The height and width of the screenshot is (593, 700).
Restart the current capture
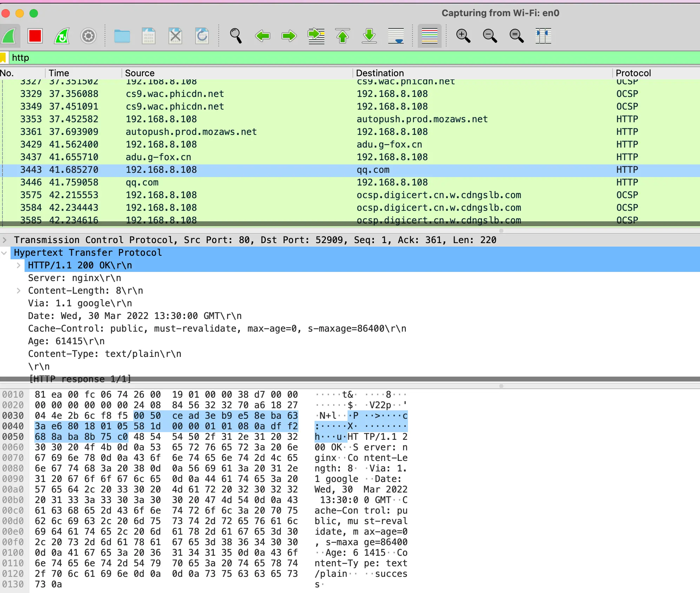62,36
